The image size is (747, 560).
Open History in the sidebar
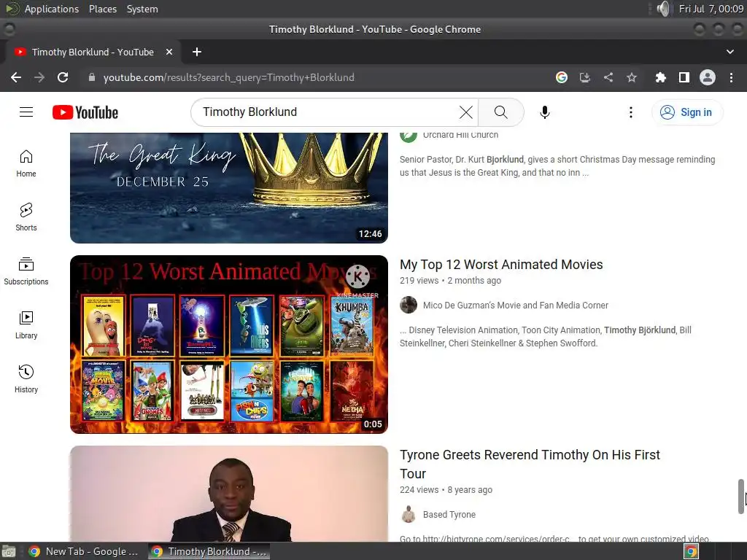(x=26, y=379)
